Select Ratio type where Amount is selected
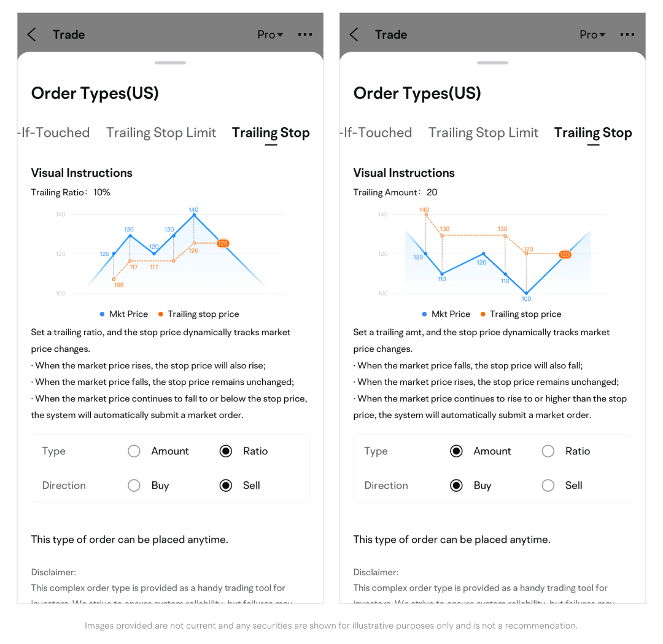The height and width of the screenshot is (644, 663). 548,451
